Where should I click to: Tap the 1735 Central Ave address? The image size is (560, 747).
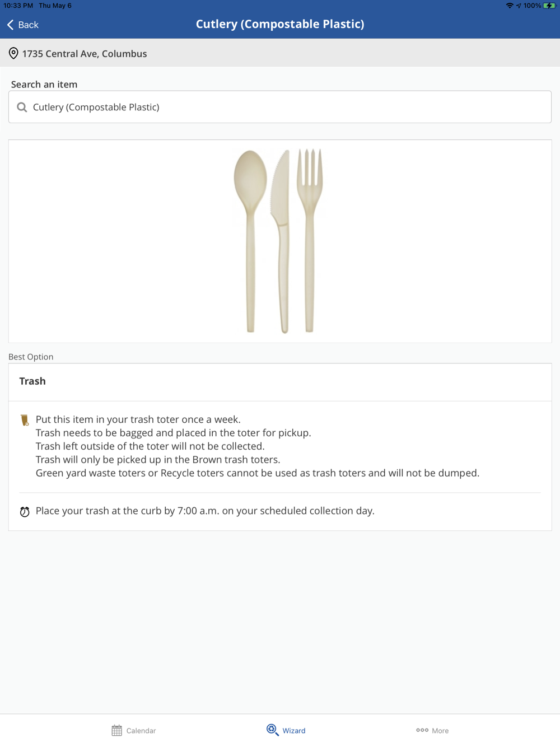point(85,54)
